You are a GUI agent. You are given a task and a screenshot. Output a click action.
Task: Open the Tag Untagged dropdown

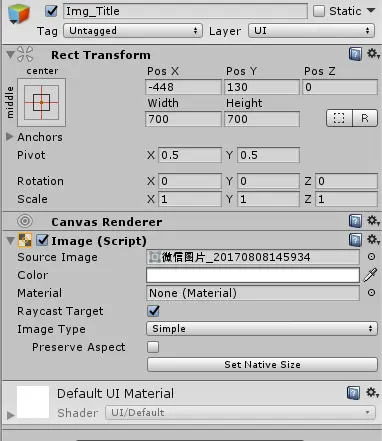[x=133, y=31]
